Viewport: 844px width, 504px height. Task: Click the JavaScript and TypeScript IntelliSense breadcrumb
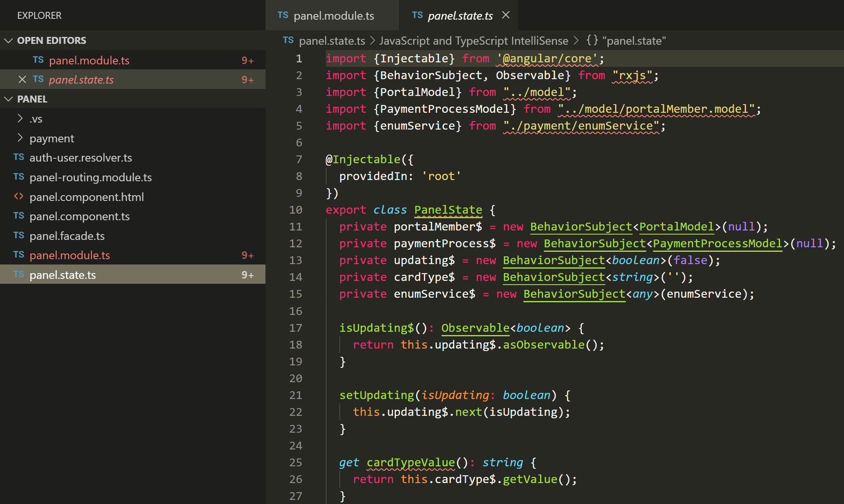pos(473,41)
